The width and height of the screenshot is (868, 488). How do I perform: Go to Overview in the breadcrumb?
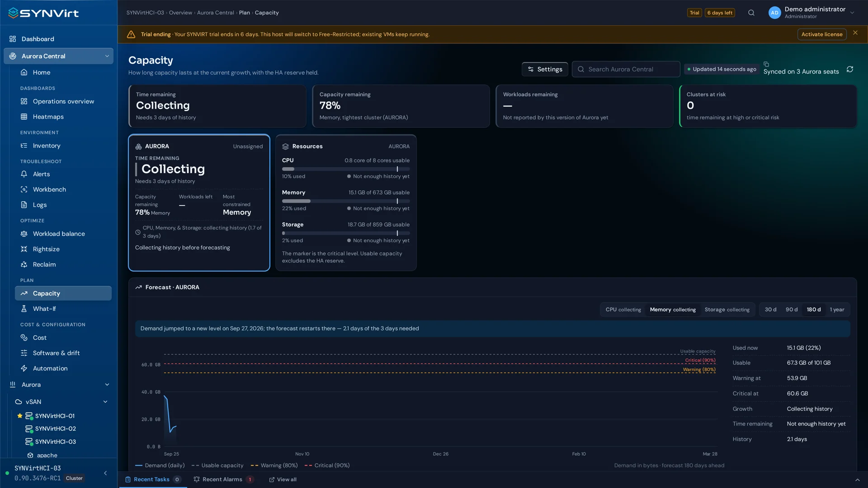point(180,13)
